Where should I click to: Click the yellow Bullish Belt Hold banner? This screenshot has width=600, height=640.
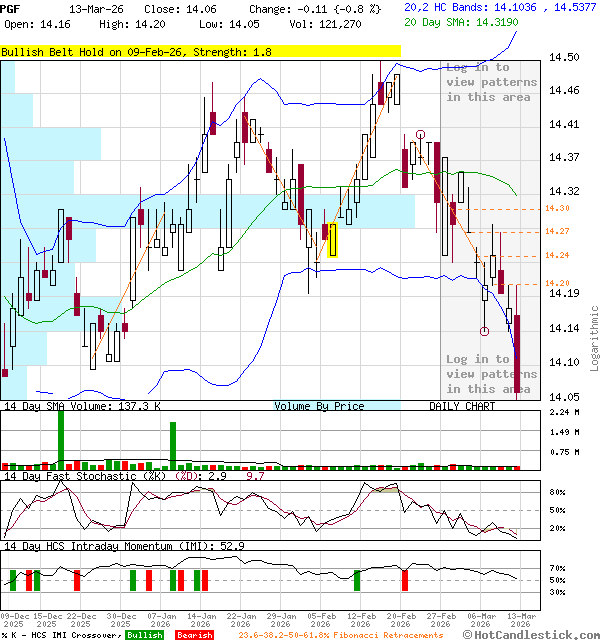[x=200, y=50]
